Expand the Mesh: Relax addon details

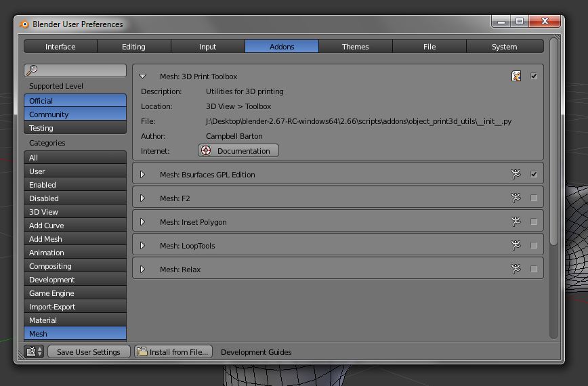142,269
